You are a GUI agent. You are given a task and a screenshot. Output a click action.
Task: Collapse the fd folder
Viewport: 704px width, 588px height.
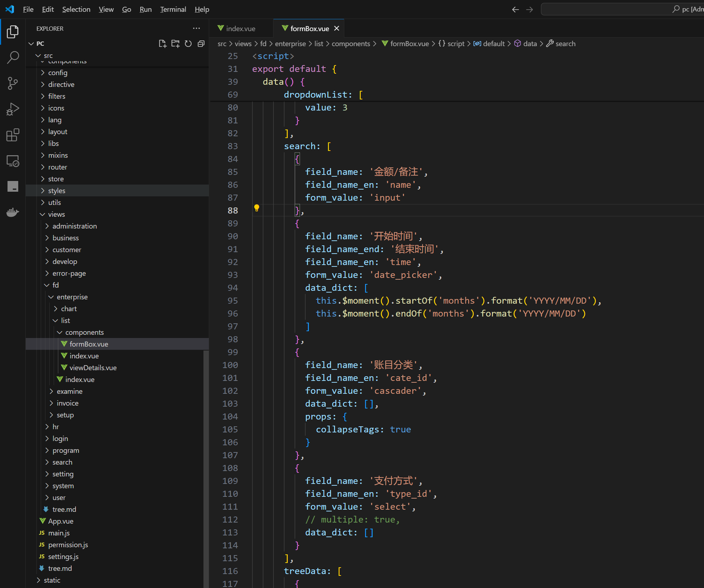click(117, 285)
